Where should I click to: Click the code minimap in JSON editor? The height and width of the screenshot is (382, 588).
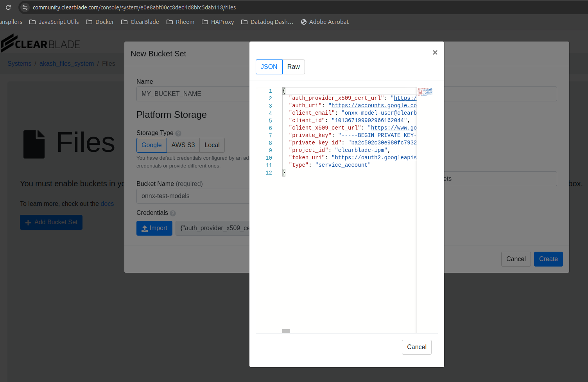(x=425, y=92)
